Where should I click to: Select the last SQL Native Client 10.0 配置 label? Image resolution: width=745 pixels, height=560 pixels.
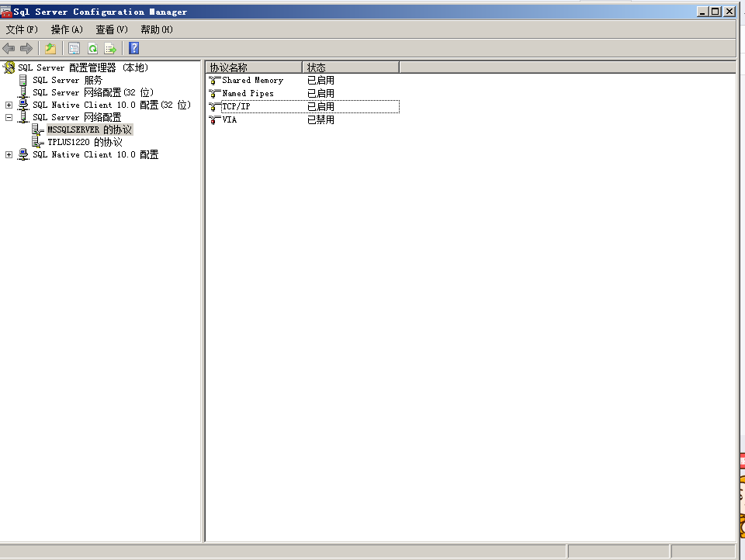(95, 154)
